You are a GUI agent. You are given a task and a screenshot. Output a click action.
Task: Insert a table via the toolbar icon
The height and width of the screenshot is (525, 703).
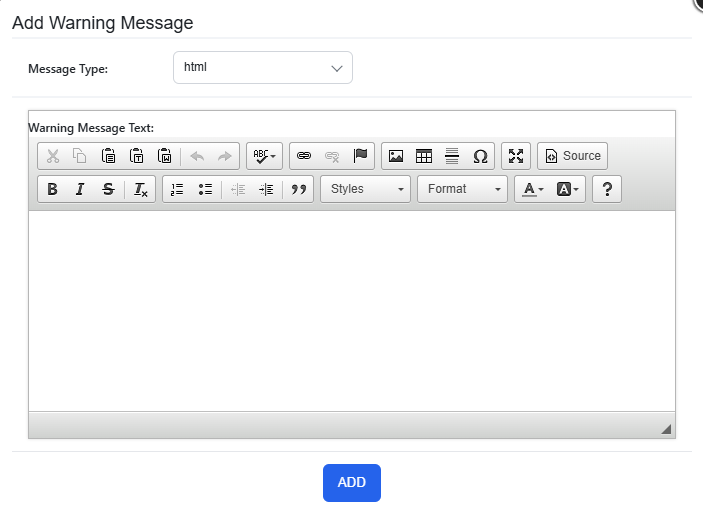424,156
